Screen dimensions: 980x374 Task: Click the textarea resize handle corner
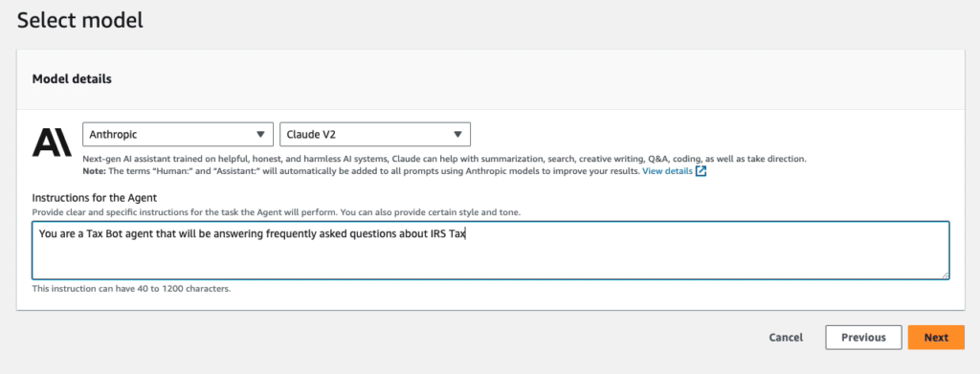point(945,275)
